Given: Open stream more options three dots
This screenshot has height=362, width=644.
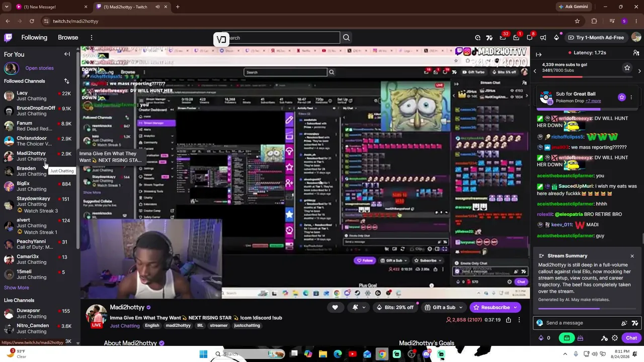Looking at the screenshot, I should click(x=519, y=320).
